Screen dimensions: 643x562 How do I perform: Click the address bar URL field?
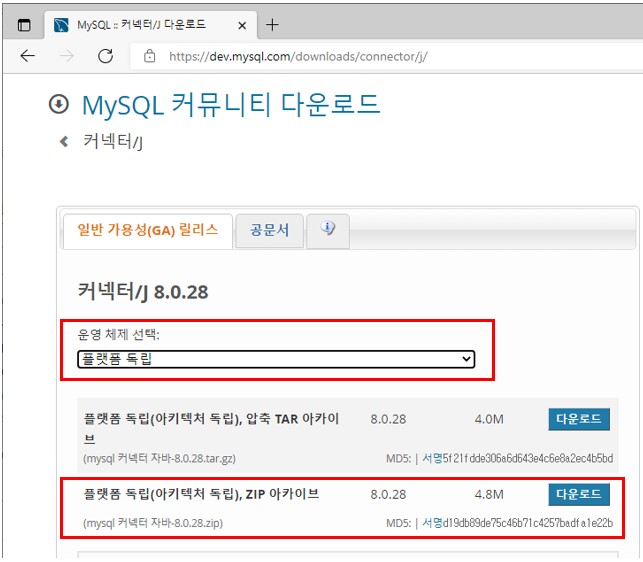pyautogui.click(x=385, y=56)
